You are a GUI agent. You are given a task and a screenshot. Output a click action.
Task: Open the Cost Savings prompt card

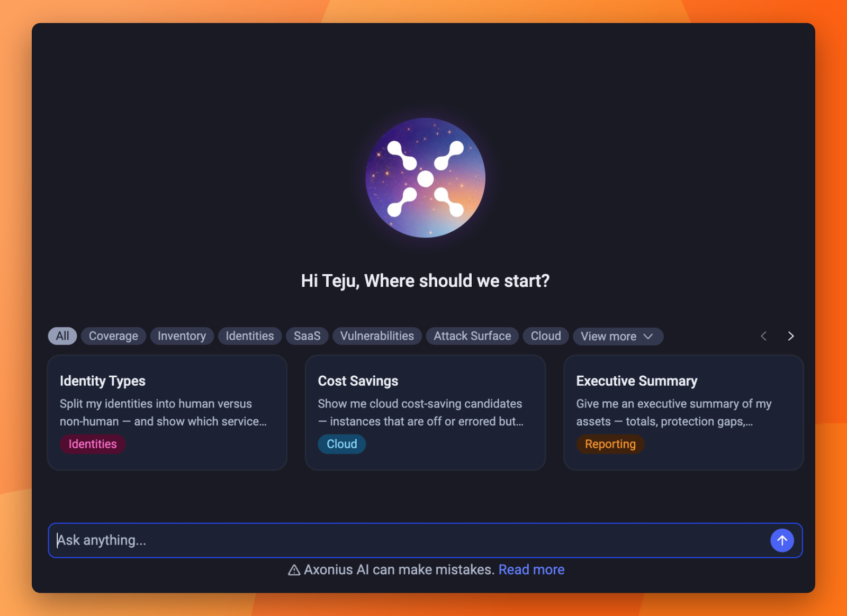[x=425, y=413]
